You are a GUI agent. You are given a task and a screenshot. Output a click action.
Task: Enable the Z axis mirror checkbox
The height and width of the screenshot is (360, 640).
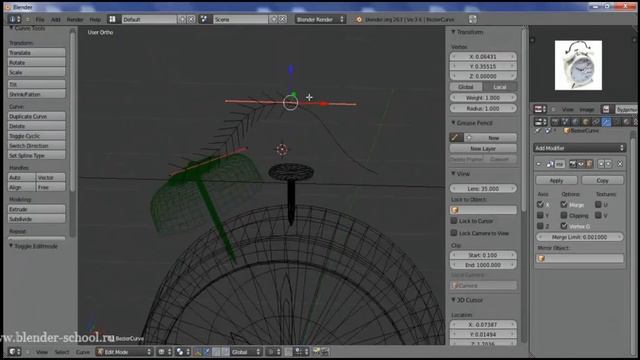coord(540,225)
